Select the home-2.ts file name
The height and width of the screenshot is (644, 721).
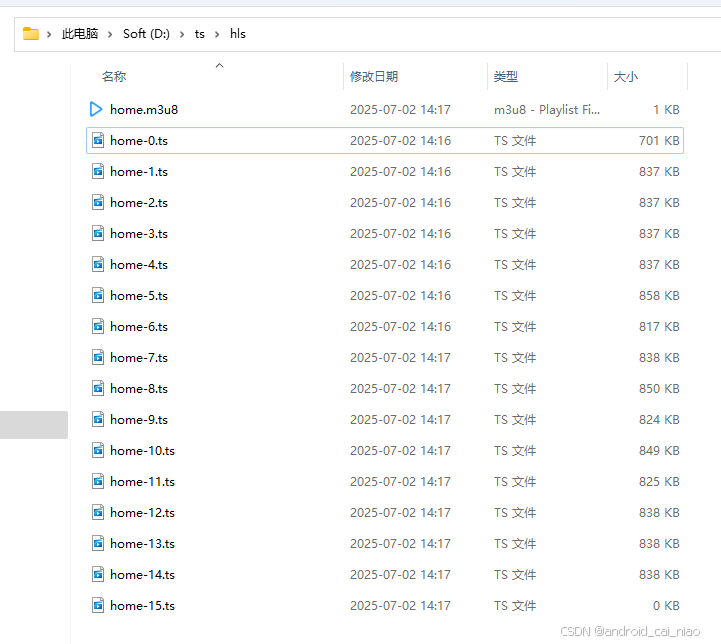(x=139, y=202)
